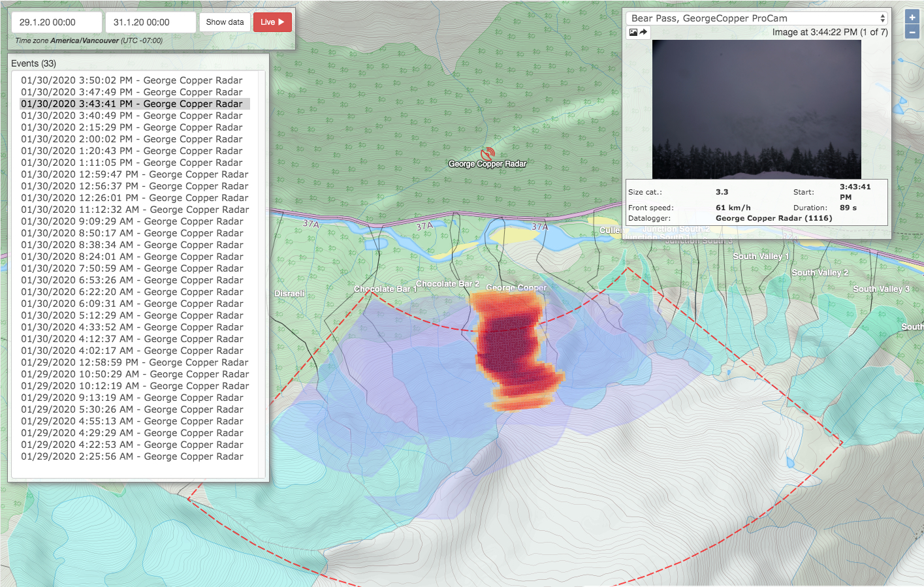Select event 01/29/2020 12:58:59 PM
924x587 pixels.
click(x=135, y=362)
